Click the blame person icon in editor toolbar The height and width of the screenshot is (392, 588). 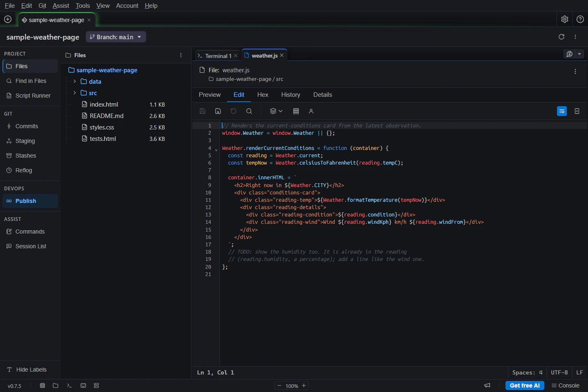311,111
